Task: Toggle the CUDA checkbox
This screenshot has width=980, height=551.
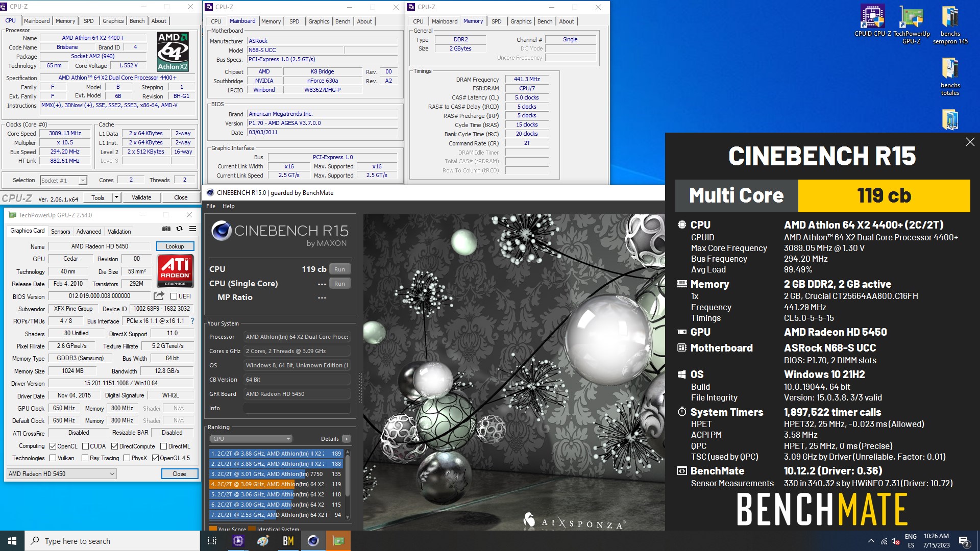Action: tap(85, 446)
